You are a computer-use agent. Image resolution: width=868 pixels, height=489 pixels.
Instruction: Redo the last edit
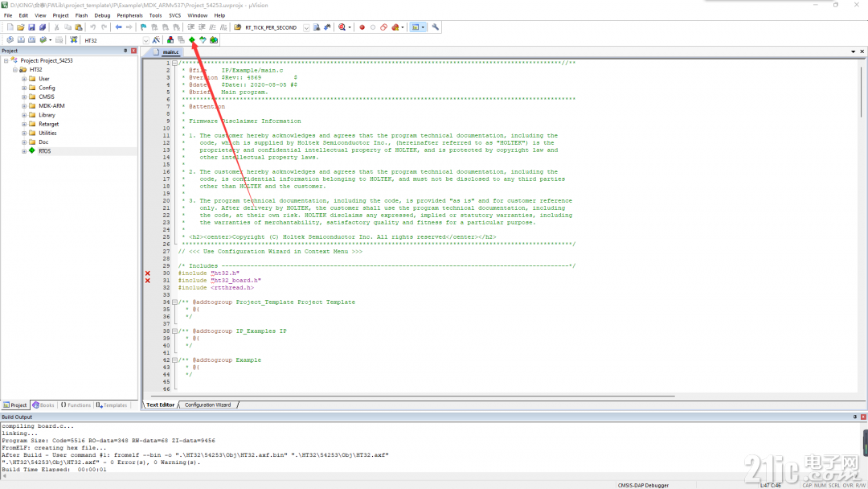coord(104,27)
